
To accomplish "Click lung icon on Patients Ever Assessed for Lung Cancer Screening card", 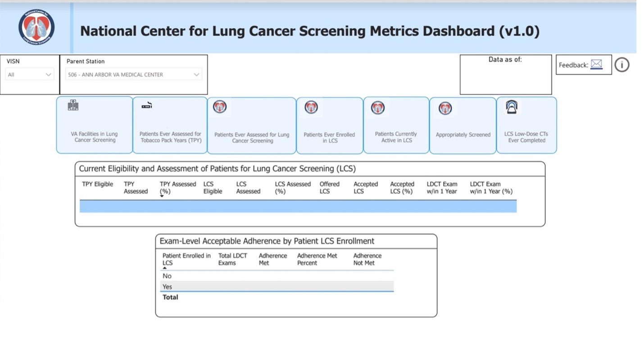I will pyautogui.click(x=220, y=107).
